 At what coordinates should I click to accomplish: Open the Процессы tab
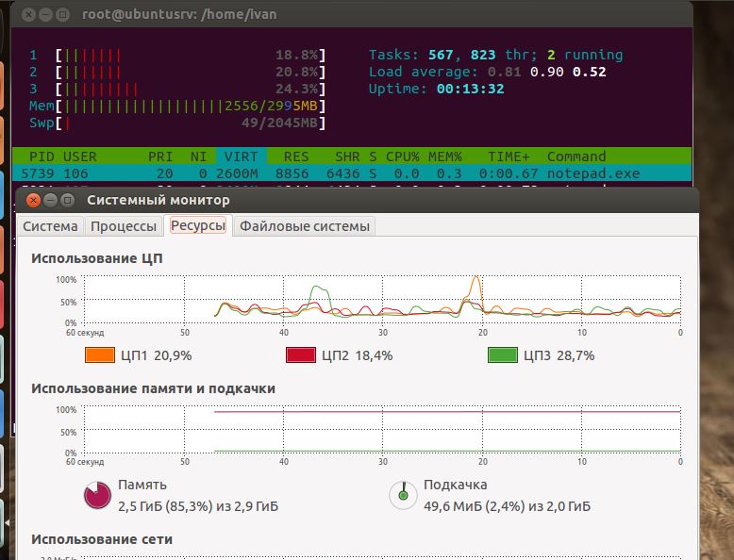[x=123, y=226]
